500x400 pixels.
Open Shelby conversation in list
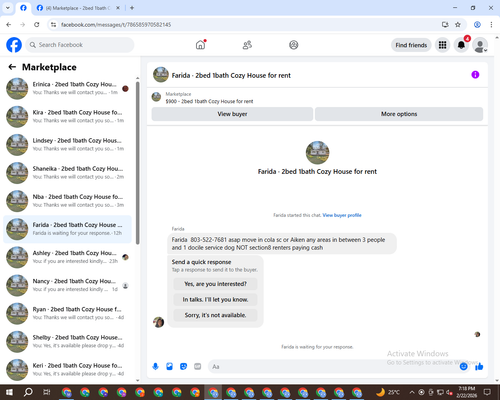coord(67,341)
